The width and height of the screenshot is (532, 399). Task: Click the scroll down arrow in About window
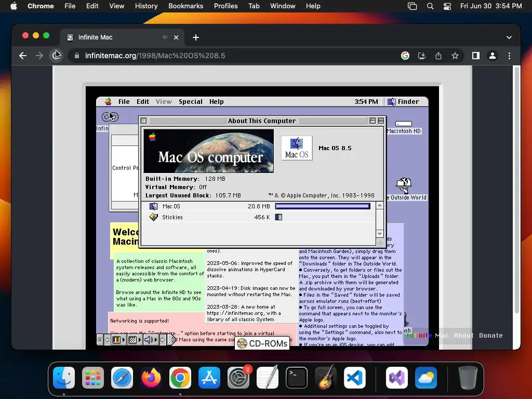pyautogui.click(x=380, y=234)
